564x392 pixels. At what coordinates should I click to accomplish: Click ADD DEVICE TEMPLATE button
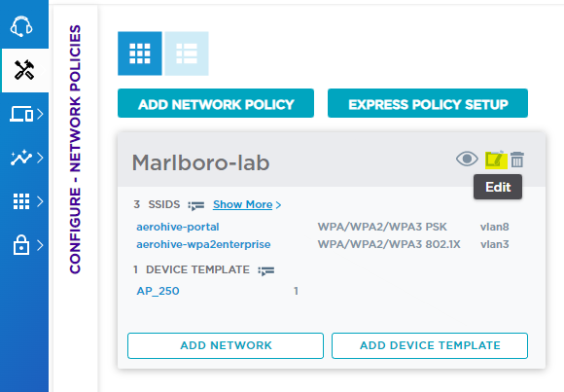point(430,345)
